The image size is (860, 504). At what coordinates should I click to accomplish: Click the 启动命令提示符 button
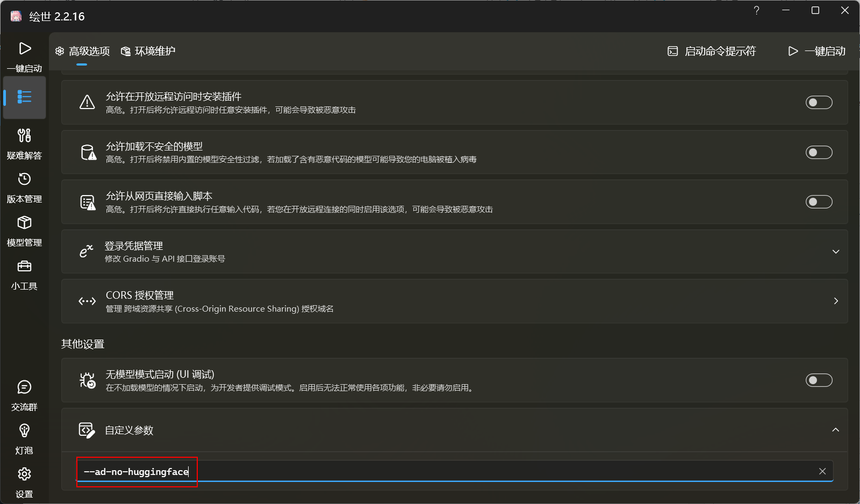(x=712, y=51)
